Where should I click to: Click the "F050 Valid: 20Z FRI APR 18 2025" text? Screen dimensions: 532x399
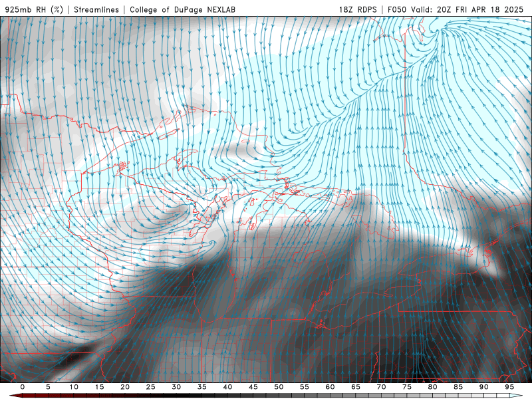[456, 9]
